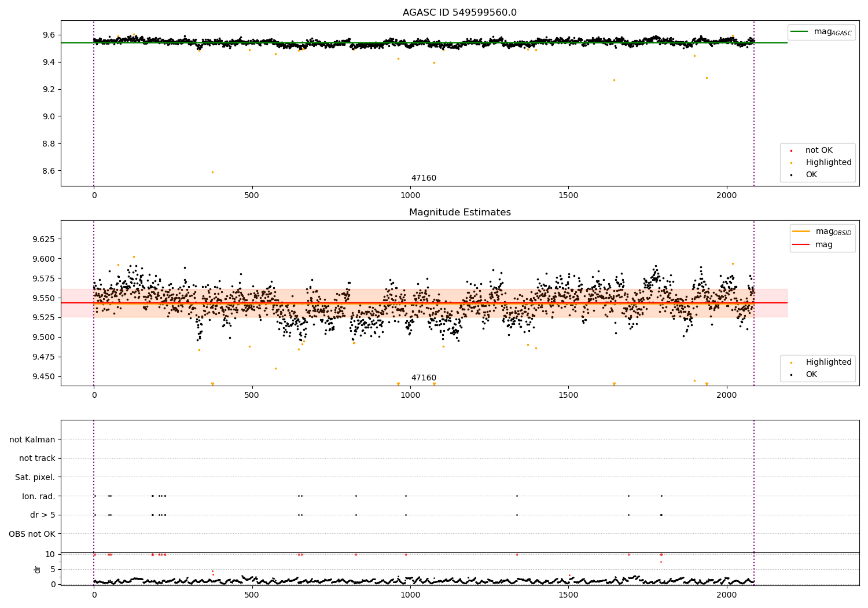Viewport: 868px width, 608px height.
Task: Click the 'Sat. pixel.' axis label
Action: coord(35,478)
